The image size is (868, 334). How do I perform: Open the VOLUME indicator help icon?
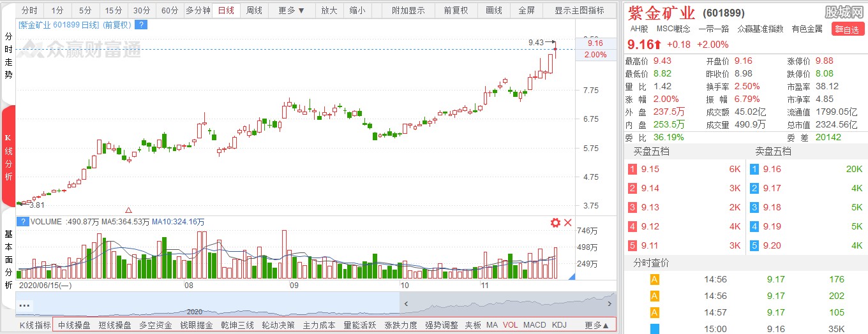pyautogui.click(x=24, y=222)
